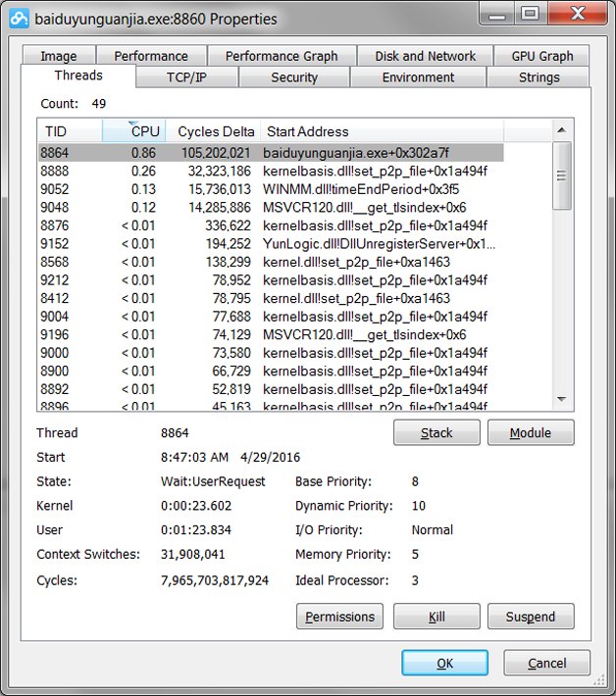This screenshot has height=696, width=616.
Task: Select thread 9052 WINMM.dll row
Action: [x=271, y=189]
